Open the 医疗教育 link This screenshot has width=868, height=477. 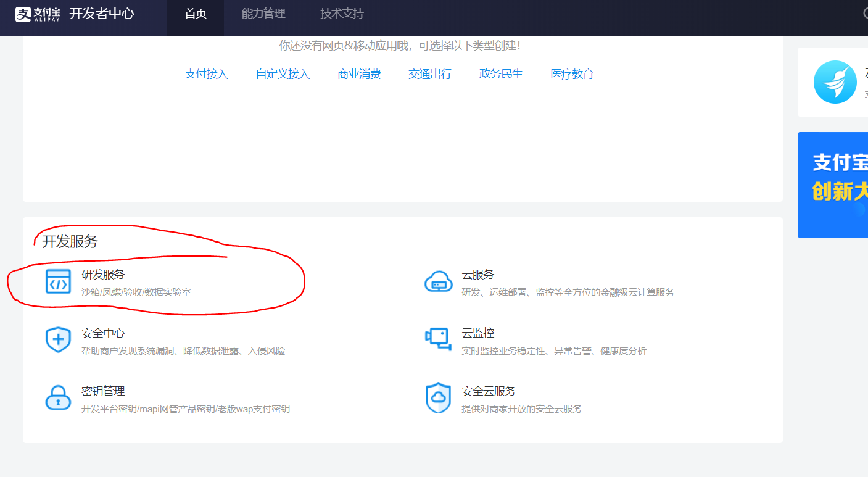click(x=572, y=74)
